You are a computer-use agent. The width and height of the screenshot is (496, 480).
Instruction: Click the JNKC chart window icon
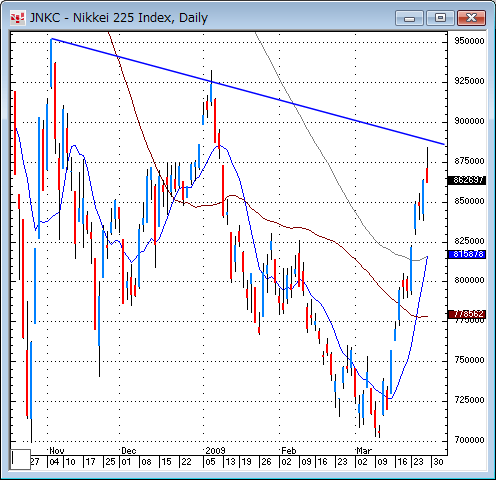pyautogui.click(x=17, y=17)
